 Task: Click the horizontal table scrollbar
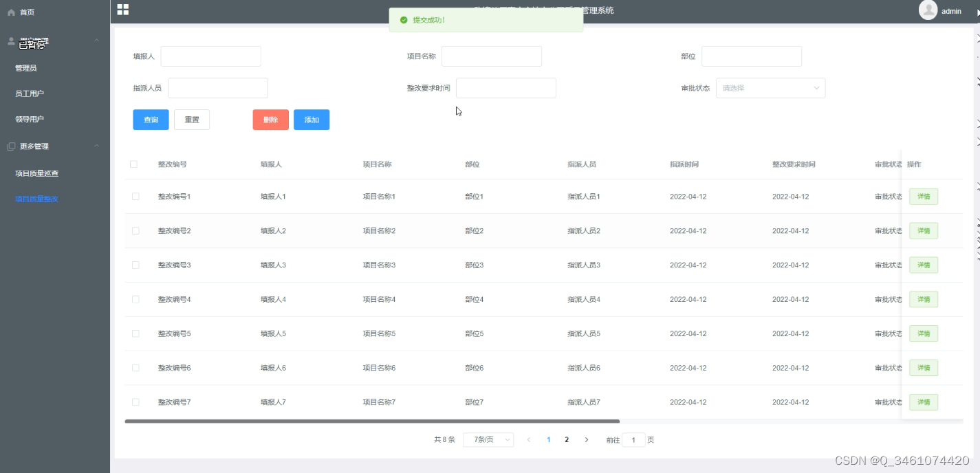[x=372, y=421]
